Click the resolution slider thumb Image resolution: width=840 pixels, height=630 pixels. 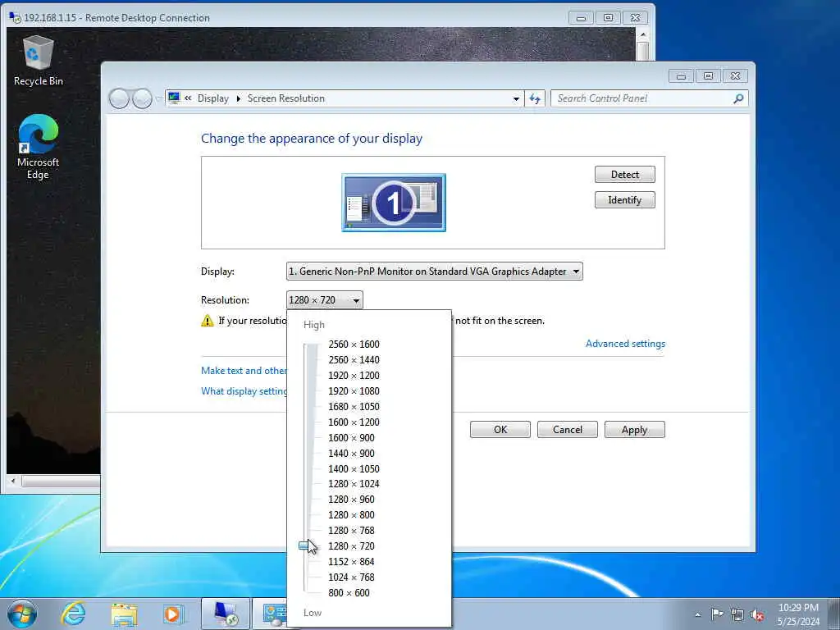(305, 546)
